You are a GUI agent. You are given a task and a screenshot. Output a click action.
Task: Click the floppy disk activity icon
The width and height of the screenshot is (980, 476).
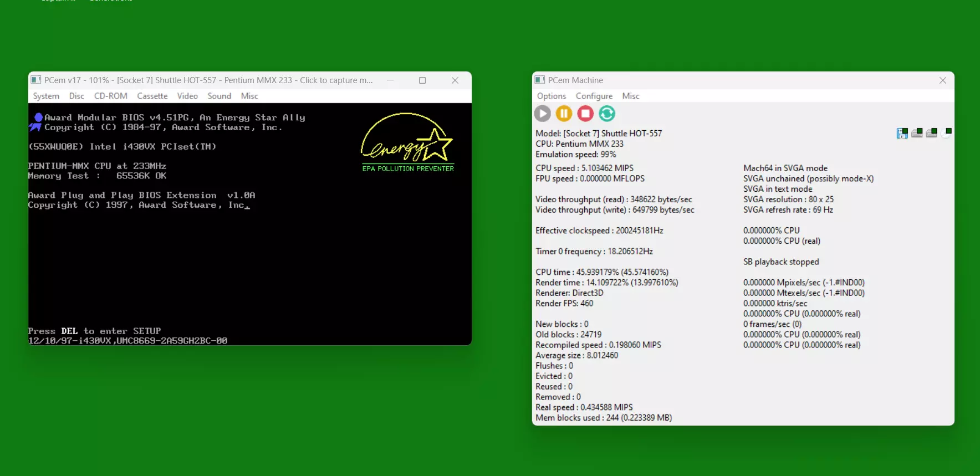(x=902, y=133)
